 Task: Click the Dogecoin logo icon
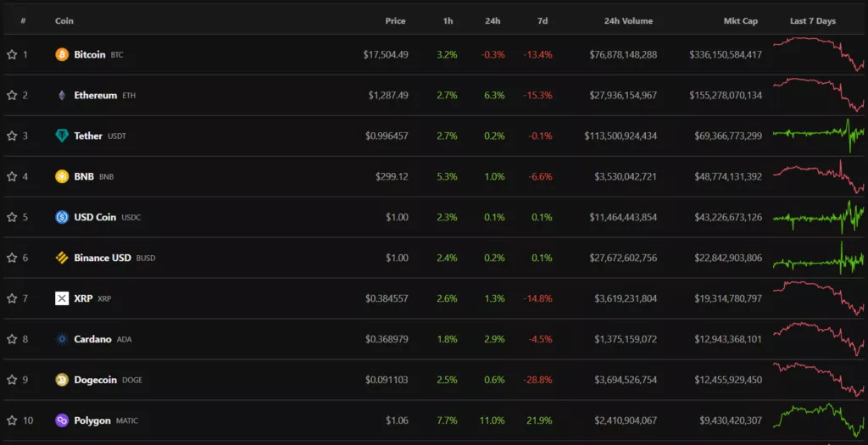(62, 380)
